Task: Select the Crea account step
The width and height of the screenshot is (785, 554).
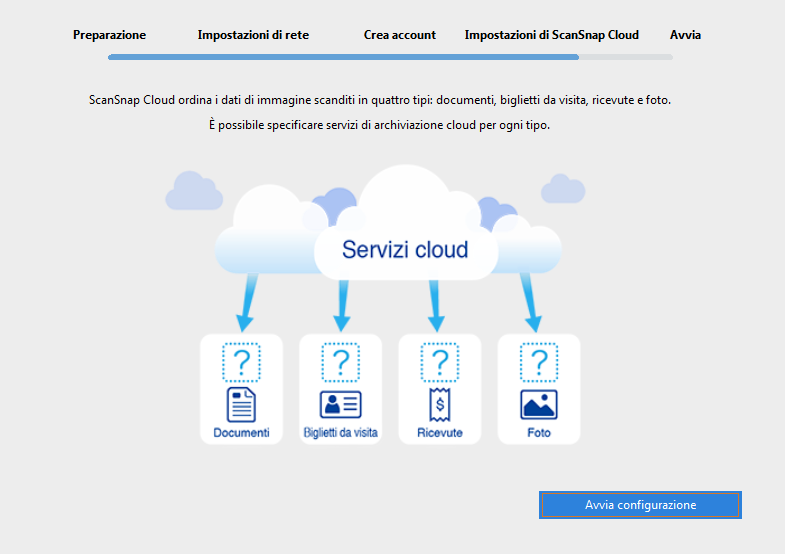Action: (400, 35)
